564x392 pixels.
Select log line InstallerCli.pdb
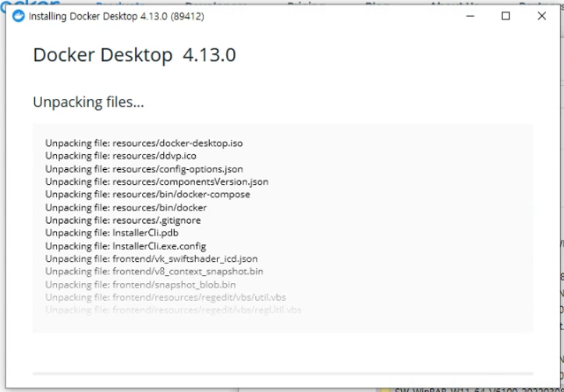coord(112,233)
